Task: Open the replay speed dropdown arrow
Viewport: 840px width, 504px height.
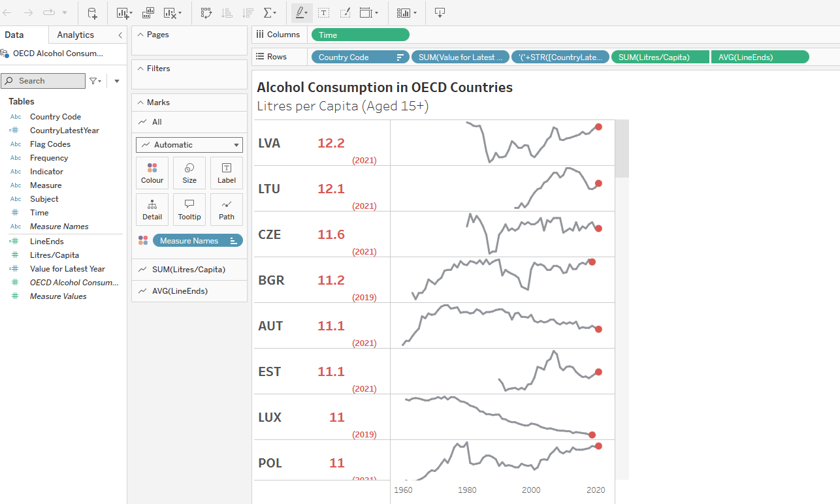Action: tap(64, 12)
